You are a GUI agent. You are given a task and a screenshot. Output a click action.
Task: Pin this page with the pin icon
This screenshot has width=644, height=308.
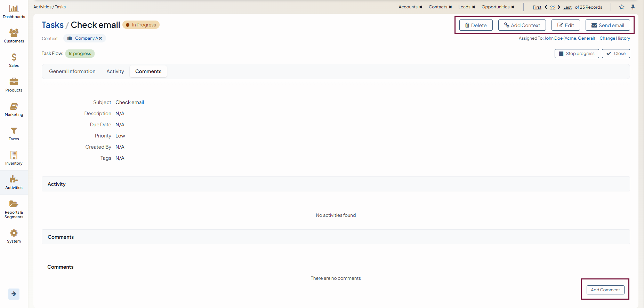(x=633, y=7)
